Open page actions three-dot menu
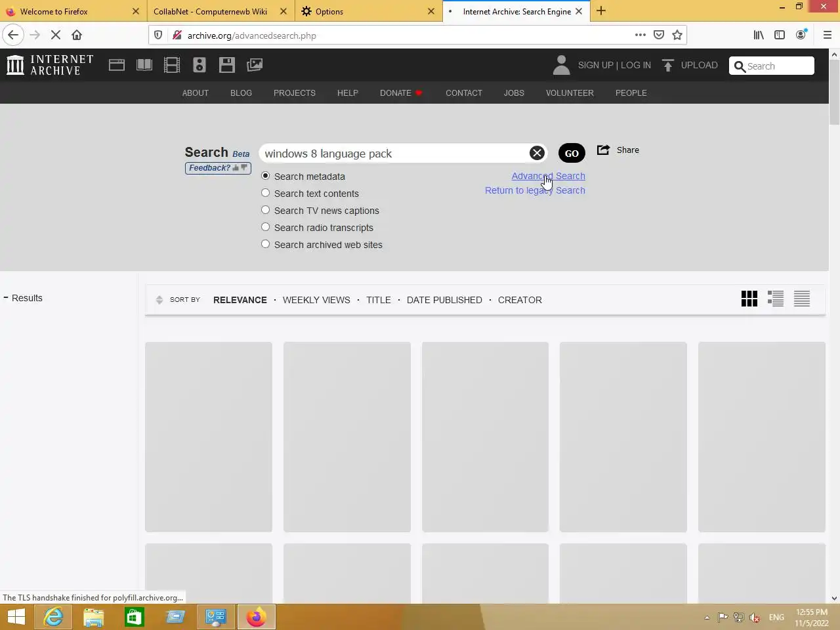This screenshot has height=630, width=840. [x=640, y=35]
